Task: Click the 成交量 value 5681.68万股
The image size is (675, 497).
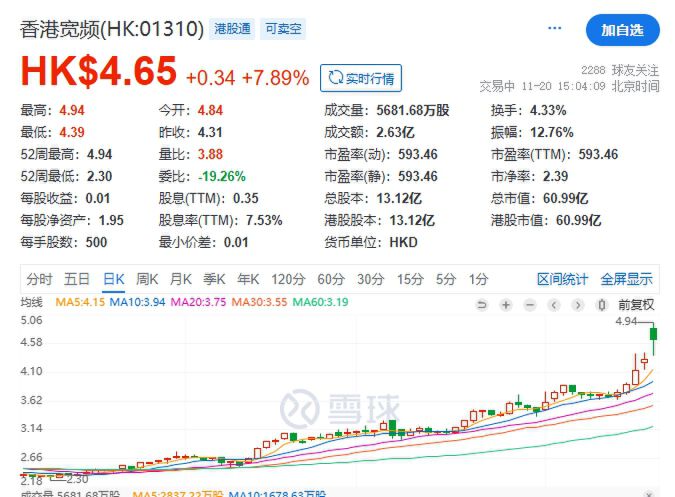Action: click(x=413, y=111)
